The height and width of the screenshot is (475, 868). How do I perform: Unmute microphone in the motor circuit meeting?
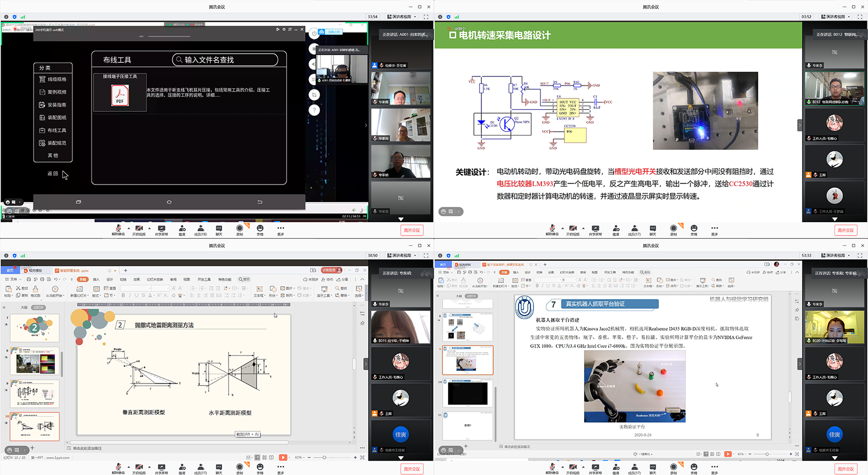552,230
